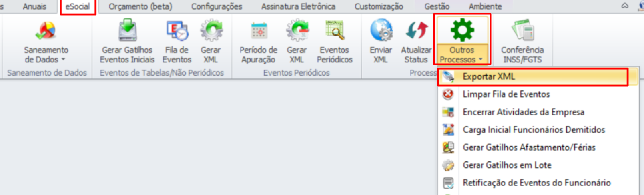Switch to Gestão ribbon tab
This screenshot has height=195, width=644.
click(x=437, y=7)
